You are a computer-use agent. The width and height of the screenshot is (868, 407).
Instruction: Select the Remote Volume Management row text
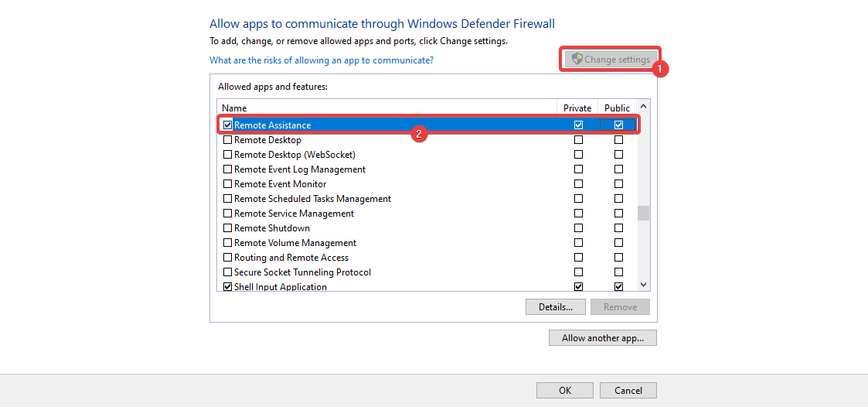pyautogui.click(x=295, y=243)
